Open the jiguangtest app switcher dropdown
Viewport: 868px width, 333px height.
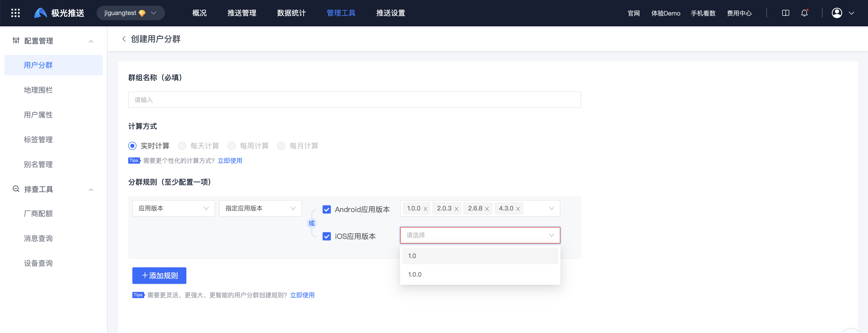(130, 13)
